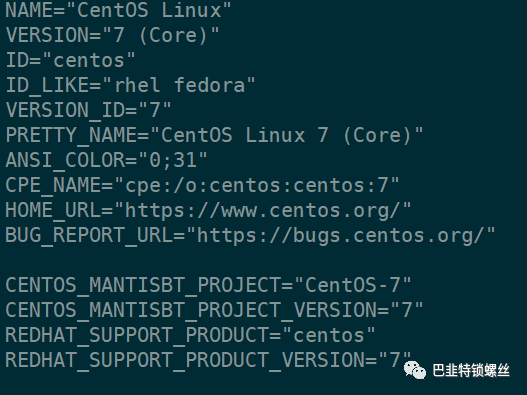Click the ID_LIKE="rhel fedora" line

click(x=130, y=86)
